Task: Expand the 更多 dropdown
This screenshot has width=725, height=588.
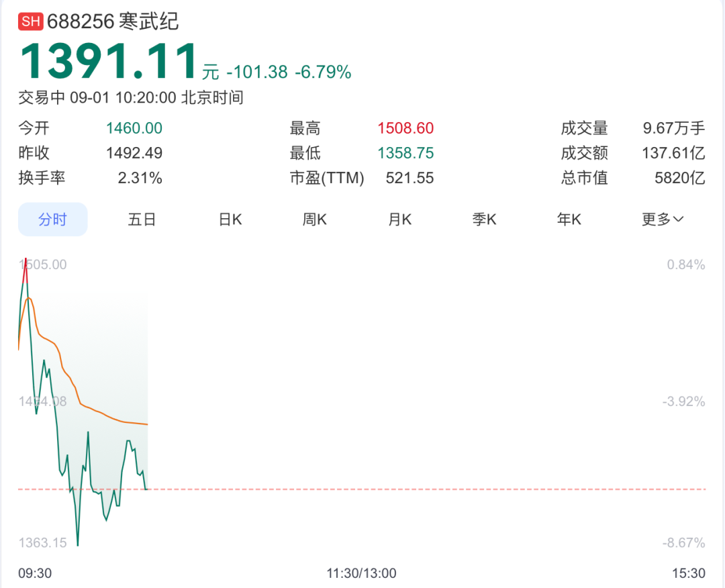Action: pos(663,219)
